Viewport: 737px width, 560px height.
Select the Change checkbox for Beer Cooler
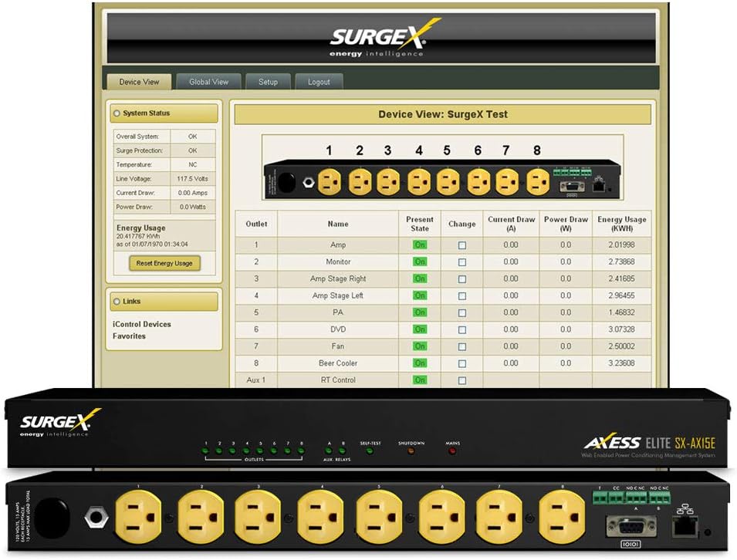point(462,363)
